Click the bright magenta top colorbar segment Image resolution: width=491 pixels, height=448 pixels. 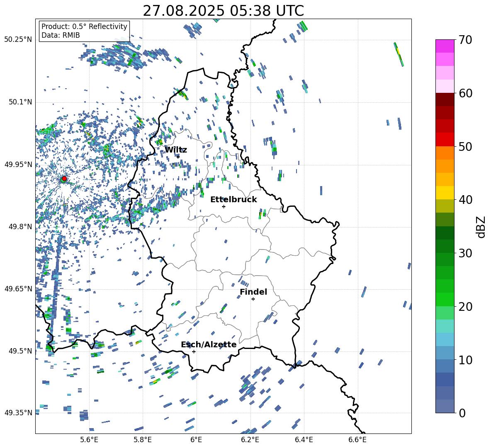[x=445, y=46]
